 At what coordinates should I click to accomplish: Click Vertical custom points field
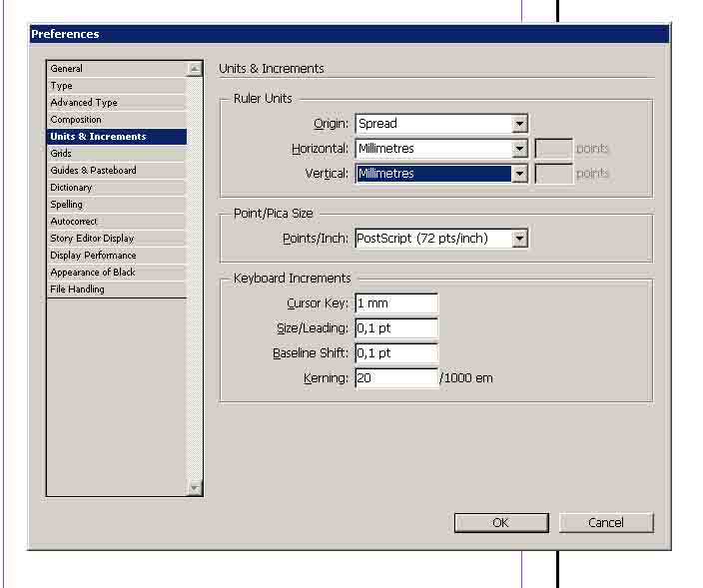553,174
